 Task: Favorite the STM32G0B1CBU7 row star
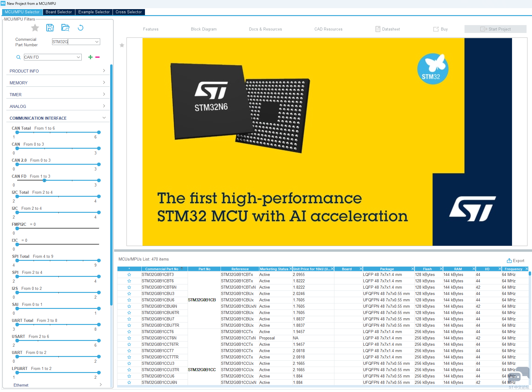pyautogui.click(x=129, y=319)
